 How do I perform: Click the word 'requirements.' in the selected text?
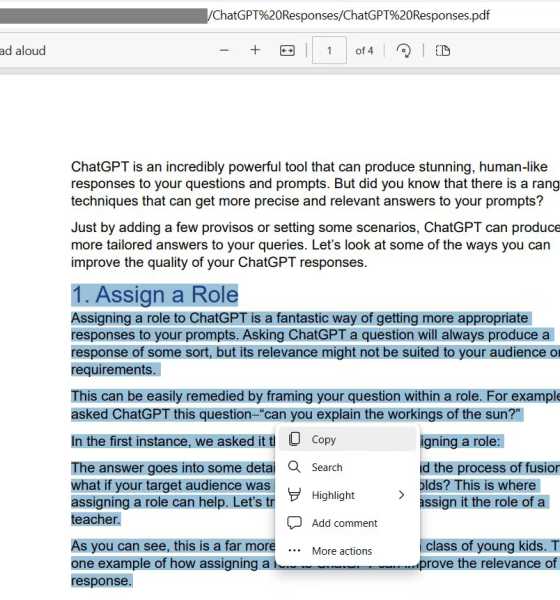click(113, 370)
